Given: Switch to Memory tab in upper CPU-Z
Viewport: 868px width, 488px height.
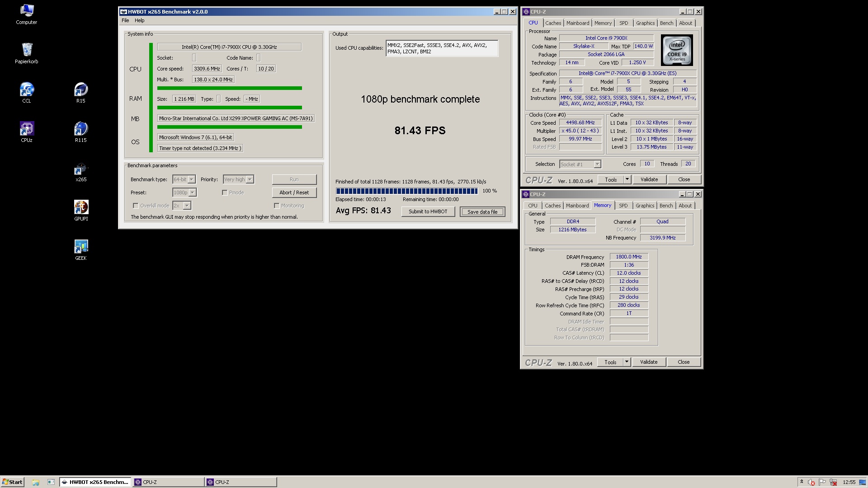Looking at the screenshot, I should [x=603, y=23].
